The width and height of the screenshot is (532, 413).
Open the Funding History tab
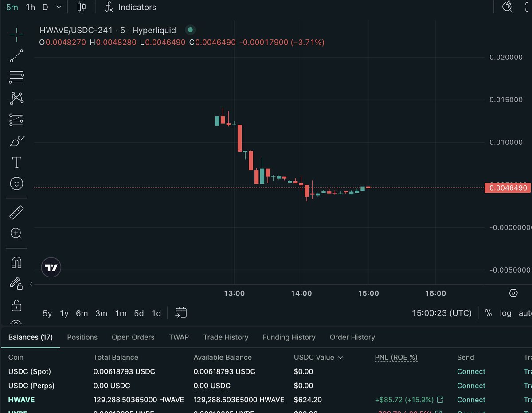click(289, 337)
